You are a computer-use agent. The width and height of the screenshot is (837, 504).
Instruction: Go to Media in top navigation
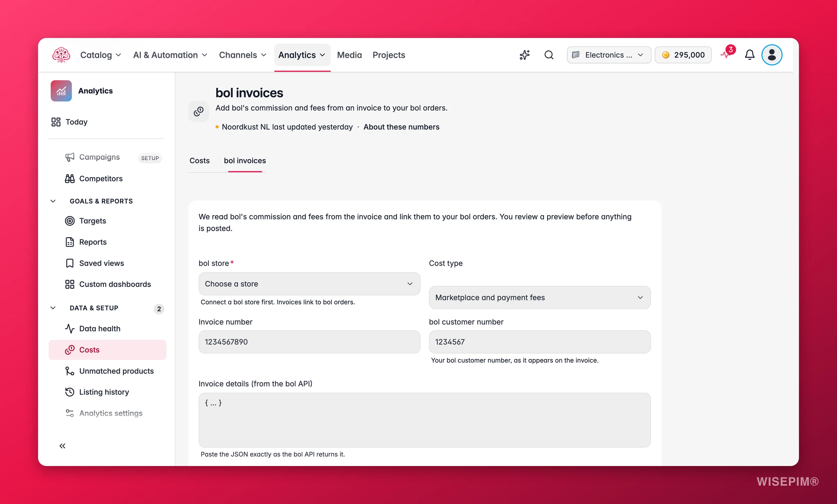pyautogui.click(x=349, y=55)
